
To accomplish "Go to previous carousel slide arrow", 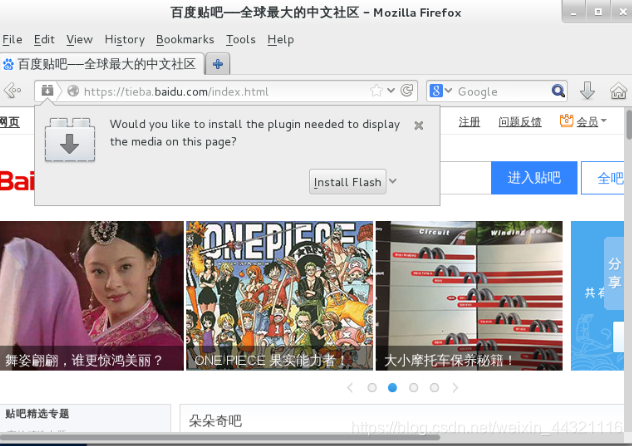I will pyautogui.click(x=350, y=388).
